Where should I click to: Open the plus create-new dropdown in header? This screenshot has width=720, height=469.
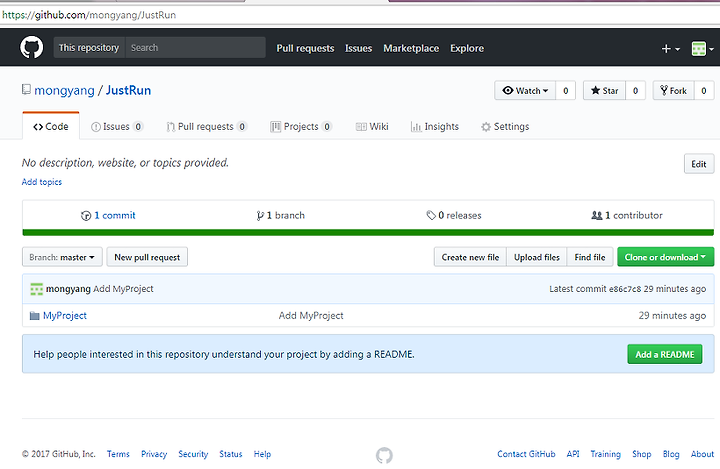(670, 48)
